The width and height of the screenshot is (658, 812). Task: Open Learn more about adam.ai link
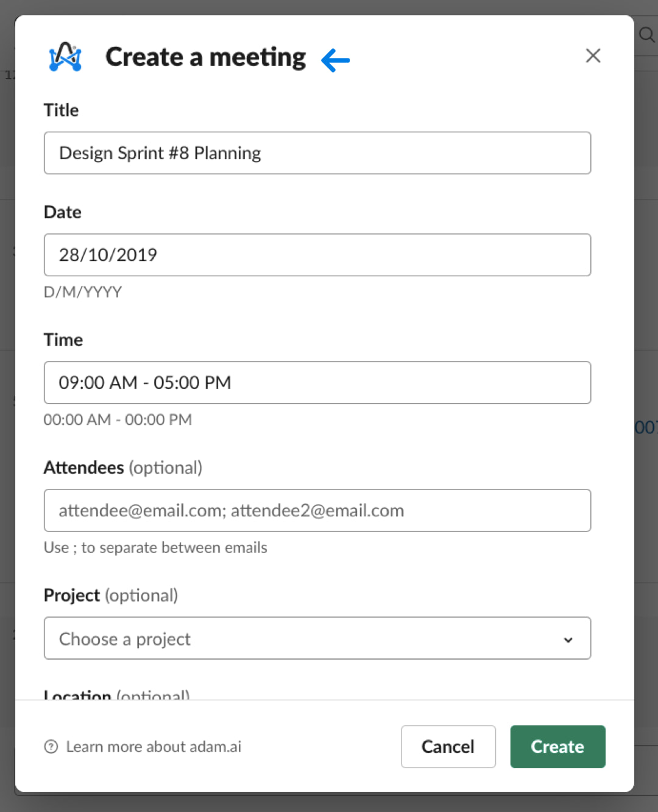click(154, 747)
